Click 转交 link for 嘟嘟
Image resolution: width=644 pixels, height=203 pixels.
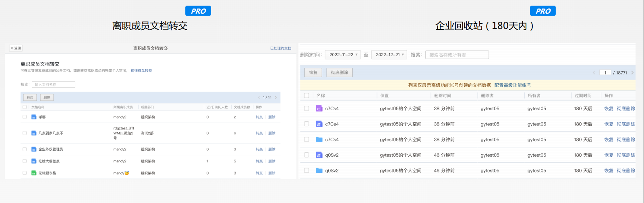[259, 117]
